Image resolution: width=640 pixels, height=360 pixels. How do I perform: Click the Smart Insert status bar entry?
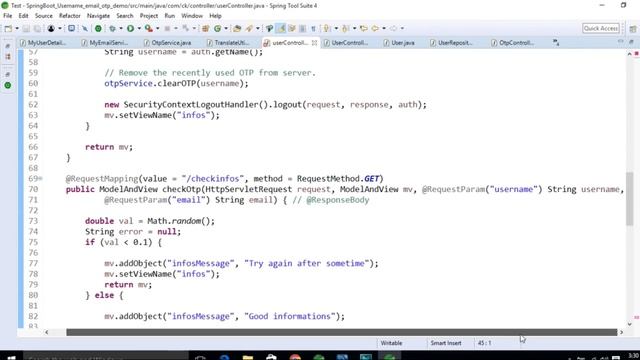pos(446,343)
